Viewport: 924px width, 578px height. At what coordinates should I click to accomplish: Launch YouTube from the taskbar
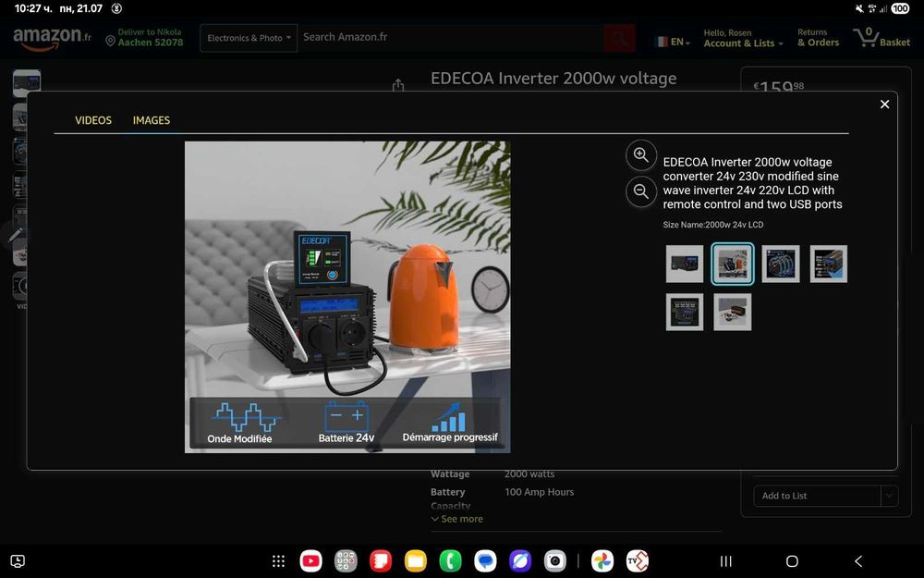(311, 561)
